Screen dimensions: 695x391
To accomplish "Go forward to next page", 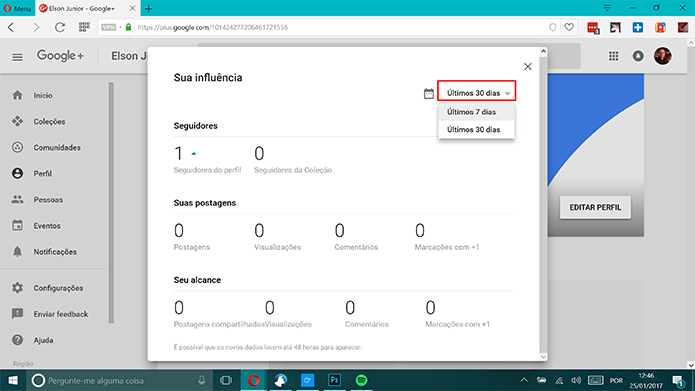I will click(x=36, y=27).
